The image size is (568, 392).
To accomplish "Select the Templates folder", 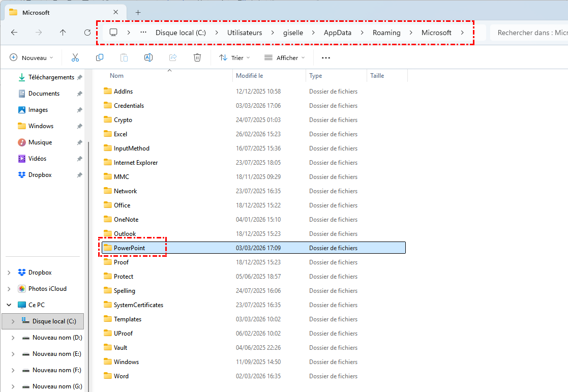I will pos(128,319).
